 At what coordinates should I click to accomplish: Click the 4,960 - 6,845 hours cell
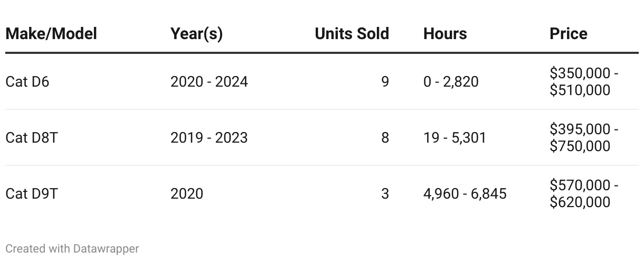point(465,194)
